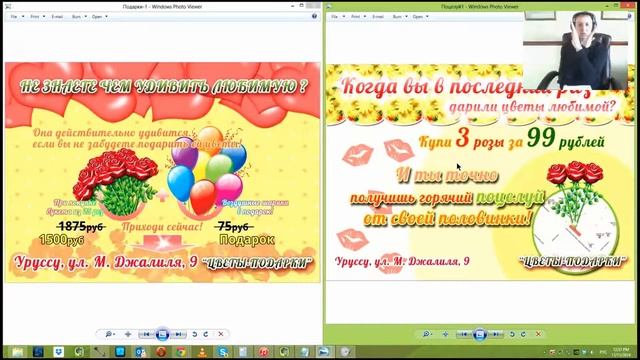Open Burn menu in left Photo Viewer window

79,17
